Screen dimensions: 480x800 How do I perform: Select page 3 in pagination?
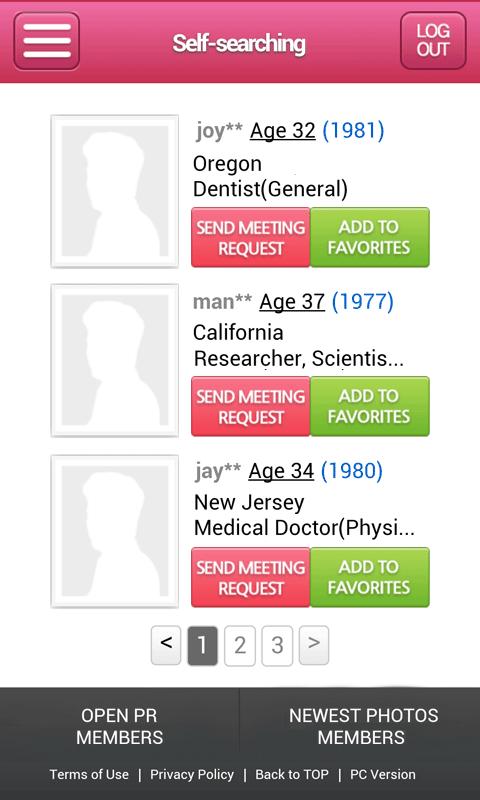(277, 646)
